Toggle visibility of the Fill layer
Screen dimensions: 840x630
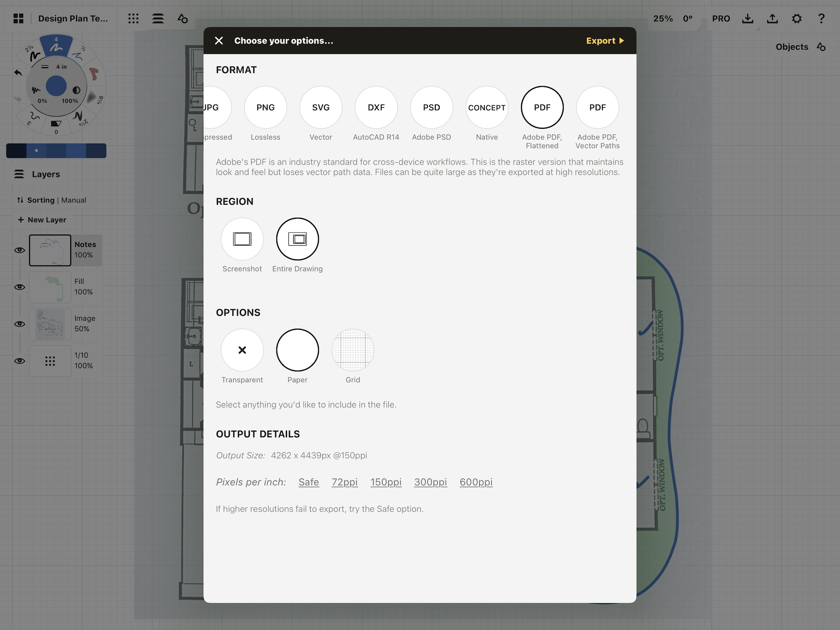20,287
